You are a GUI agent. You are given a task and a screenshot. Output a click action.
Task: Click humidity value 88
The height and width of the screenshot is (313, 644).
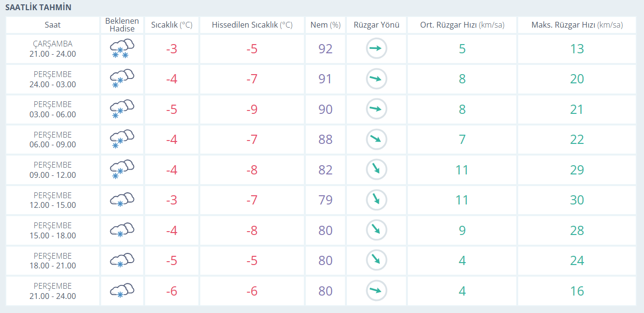tap(326, 140)
